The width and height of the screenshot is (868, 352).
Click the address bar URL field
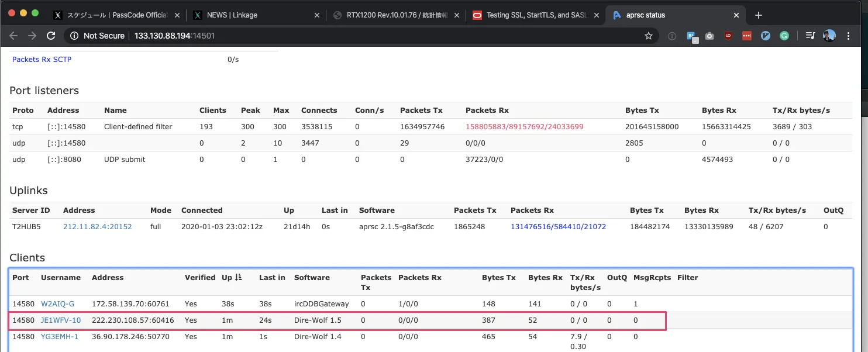[x=351, y=36]
